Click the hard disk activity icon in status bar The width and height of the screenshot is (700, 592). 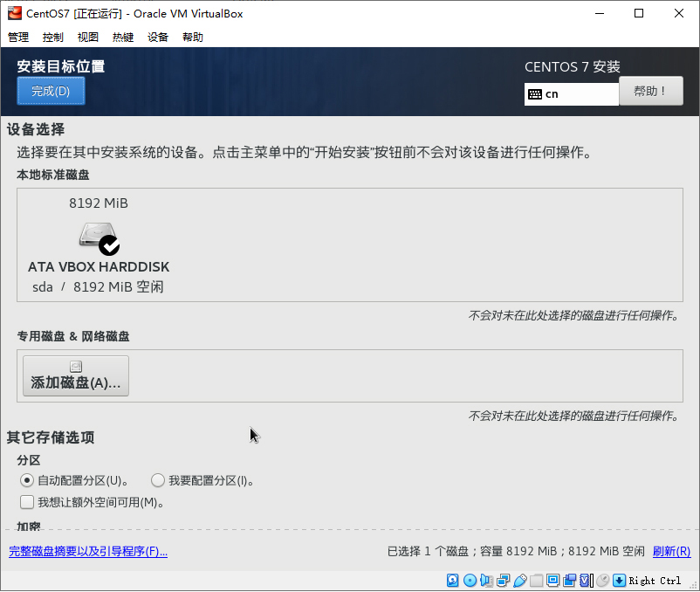click(x=453, y=580)
